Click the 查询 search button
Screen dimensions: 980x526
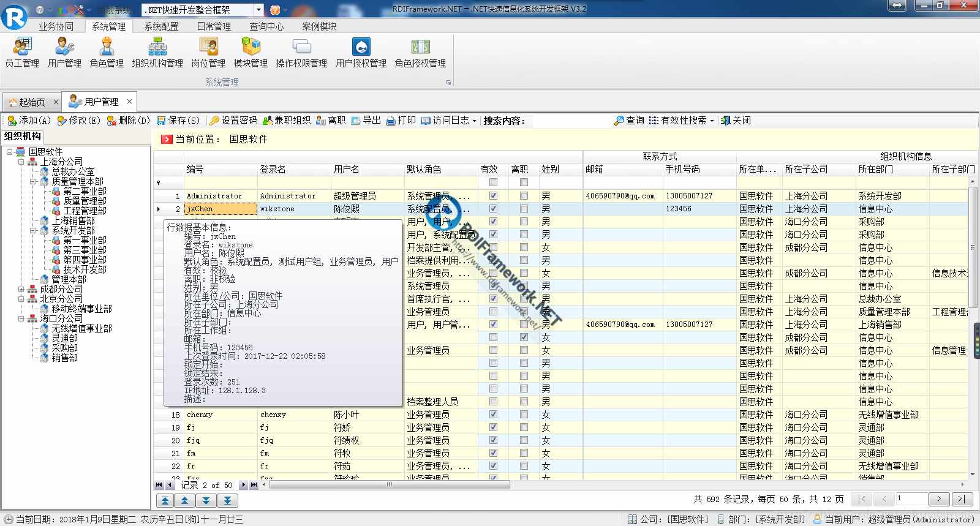tap(629, 121)
